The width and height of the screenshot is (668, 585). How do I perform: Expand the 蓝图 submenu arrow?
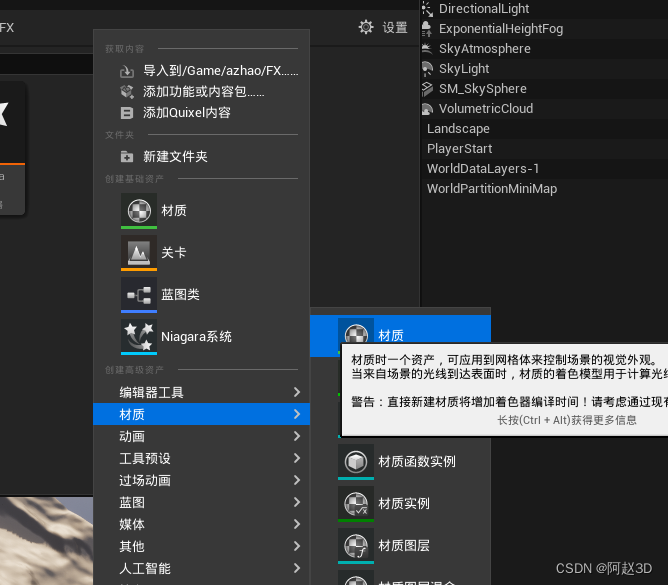pyautogui.click(x=297, y=502)
